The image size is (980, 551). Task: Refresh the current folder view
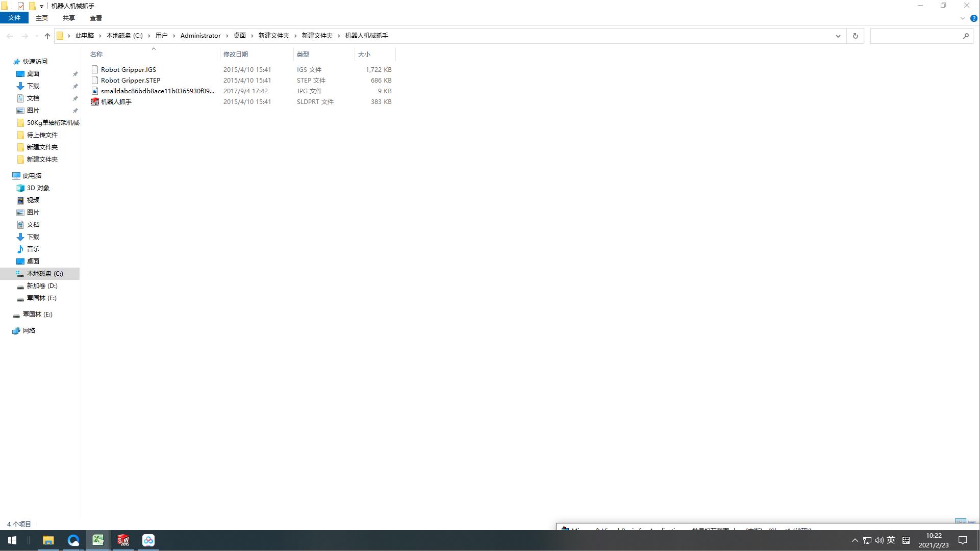(856, 36)
